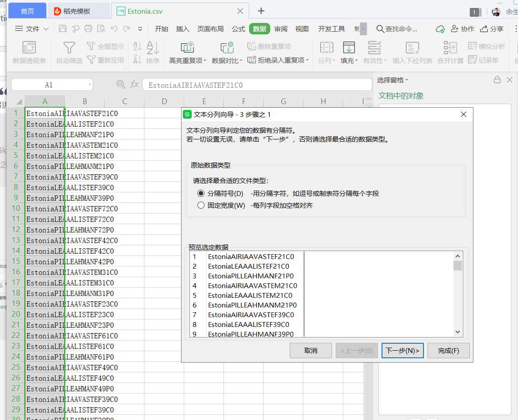Click the fx insert function icon
This screenshot has height=420, width=518.
pyautogui.click(x=134, y=84)
